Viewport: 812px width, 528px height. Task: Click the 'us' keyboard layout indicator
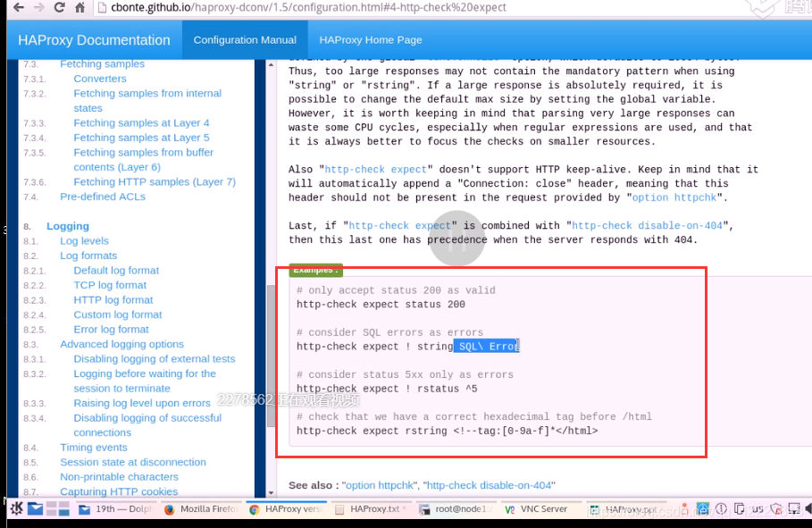[x=758, y=509]
